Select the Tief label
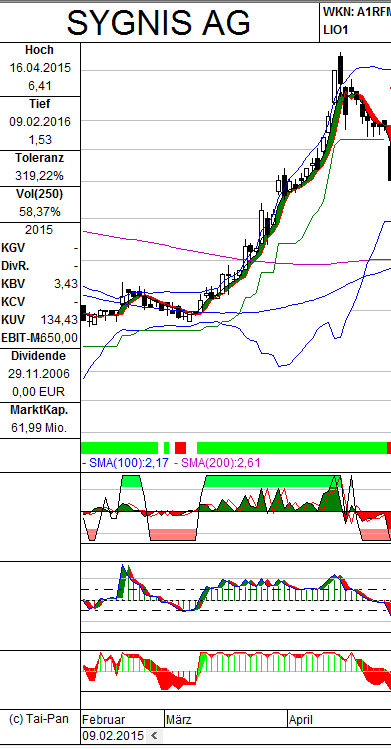This screenshot has width=391, height=749. pos(40,104)
